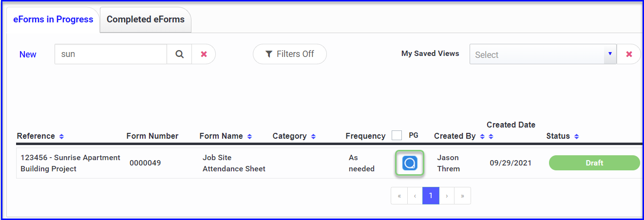This screenshot has width=644, height=220.
Task: Sort by Created By column arrows
Action: [482, 136]
